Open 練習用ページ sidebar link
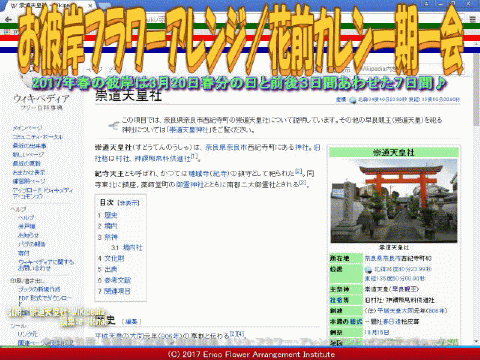Screen dimensions: 480x360 [x=29, y=181]
